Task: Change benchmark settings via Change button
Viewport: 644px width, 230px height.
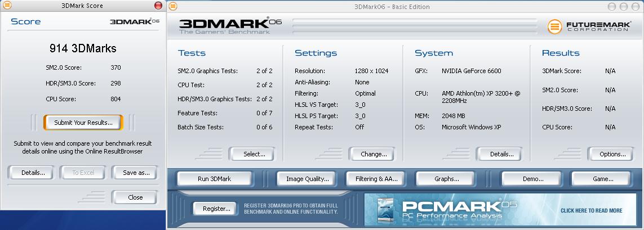Action: 372,154
